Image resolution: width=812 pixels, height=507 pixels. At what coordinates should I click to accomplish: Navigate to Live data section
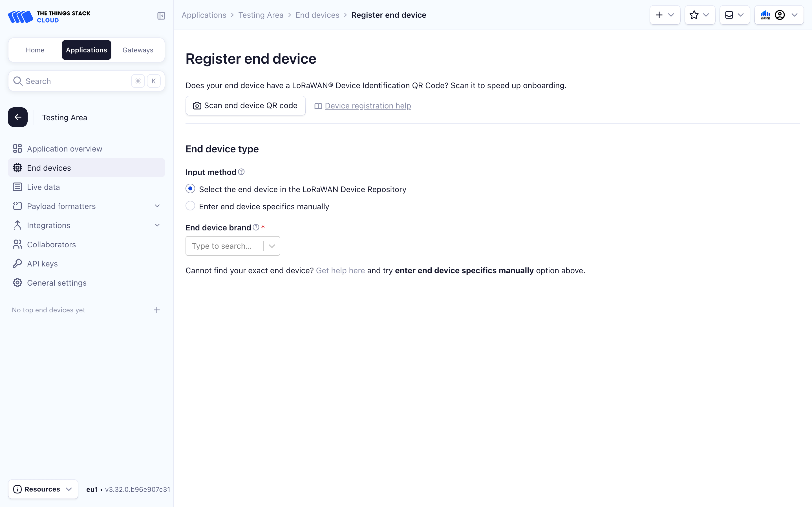(x=43, y=186)
